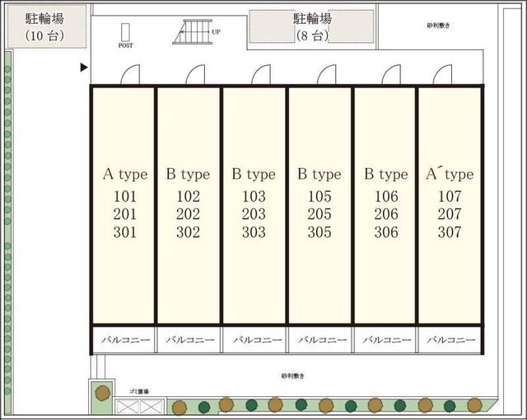Click the A' type label for room 107
527x420 pixels.
click(x=450, y=175)
